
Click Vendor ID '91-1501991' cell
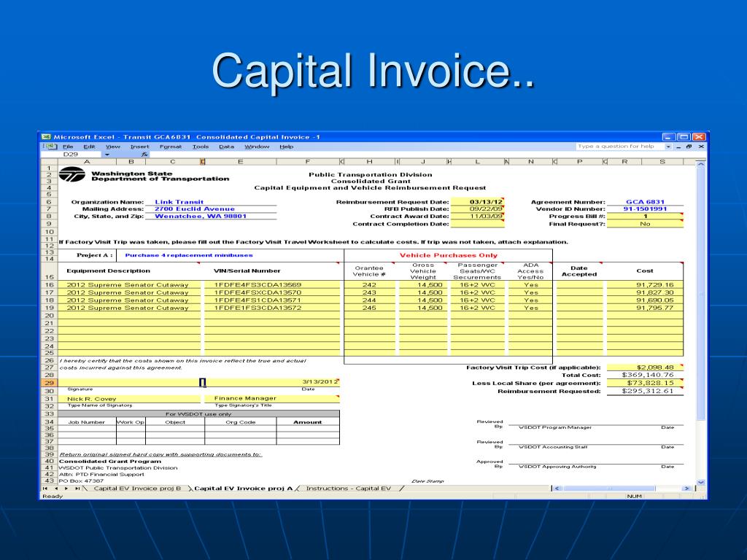(x=645, y=209)
